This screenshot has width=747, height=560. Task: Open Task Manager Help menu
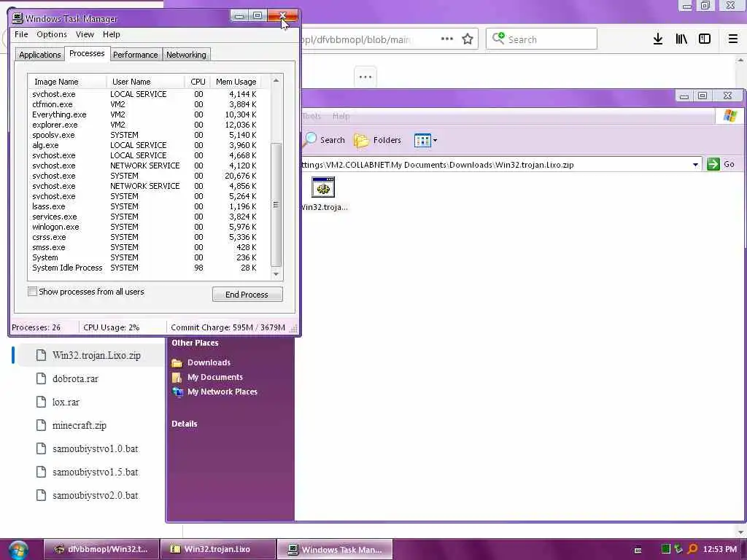click(x=112, y=34)
